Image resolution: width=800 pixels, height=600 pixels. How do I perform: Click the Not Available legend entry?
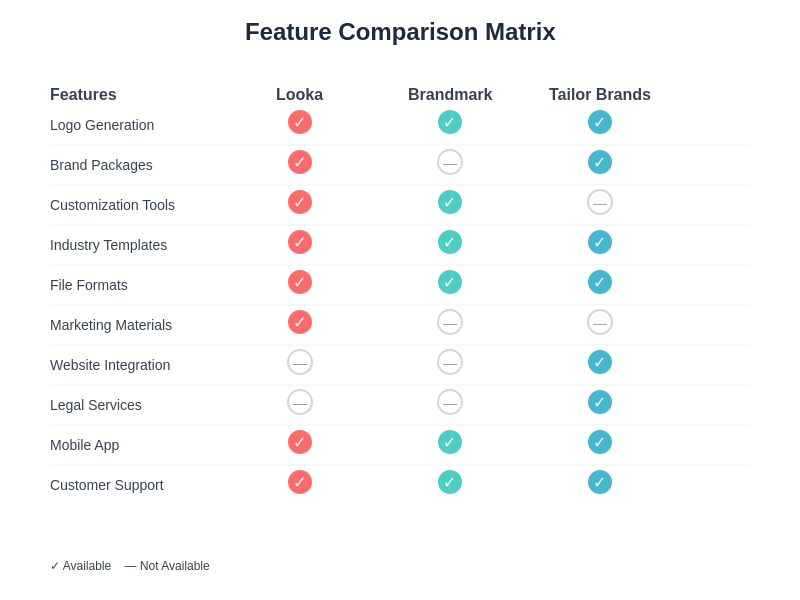coord(167,566)
